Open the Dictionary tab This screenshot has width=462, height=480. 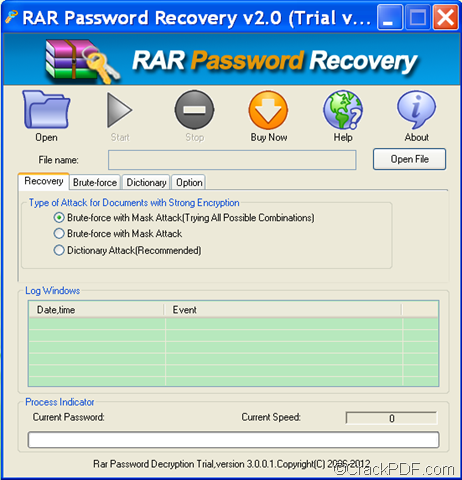coord(146,182)
